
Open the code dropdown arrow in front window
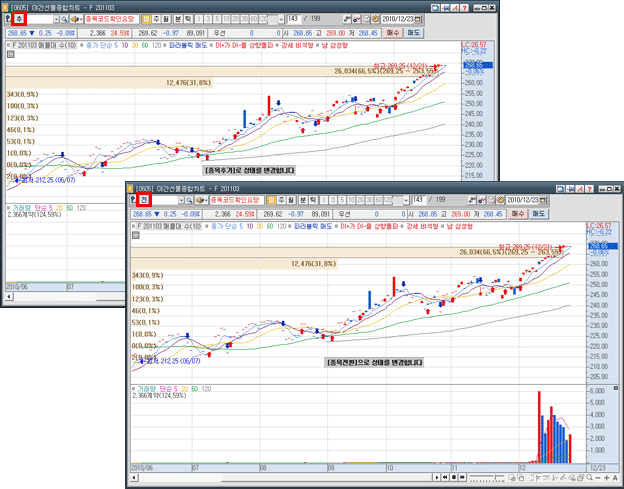182,200
